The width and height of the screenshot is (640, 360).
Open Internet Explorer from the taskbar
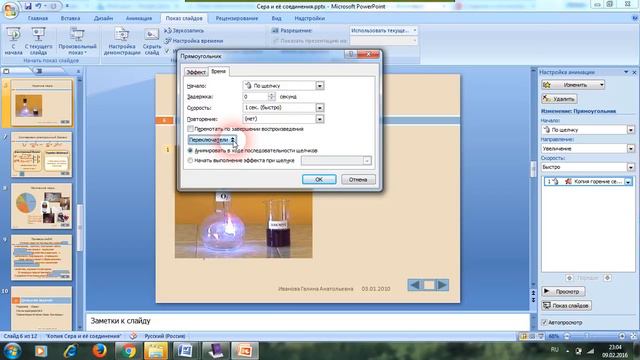[70, 351]
